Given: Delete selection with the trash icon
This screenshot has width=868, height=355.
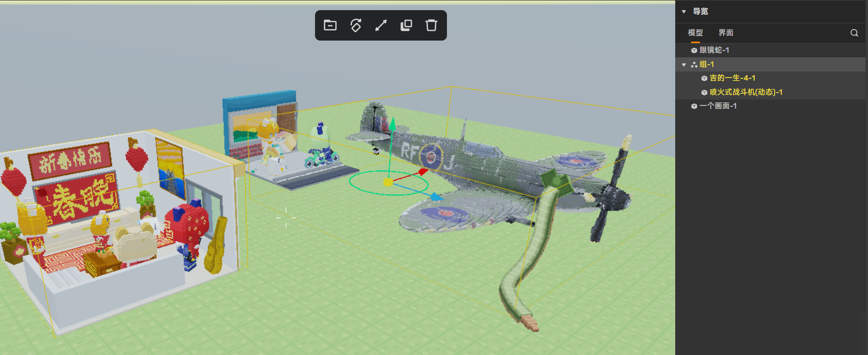Looking at the screenshot, I should (431, 25).
